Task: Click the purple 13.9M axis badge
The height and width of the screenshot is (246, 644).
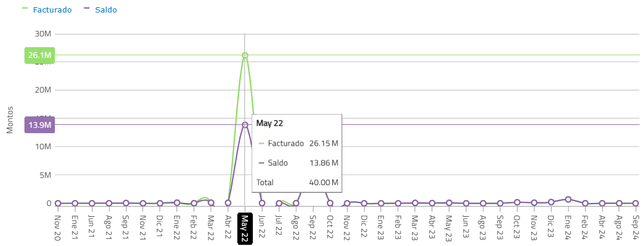Action: tap(39, 125)
